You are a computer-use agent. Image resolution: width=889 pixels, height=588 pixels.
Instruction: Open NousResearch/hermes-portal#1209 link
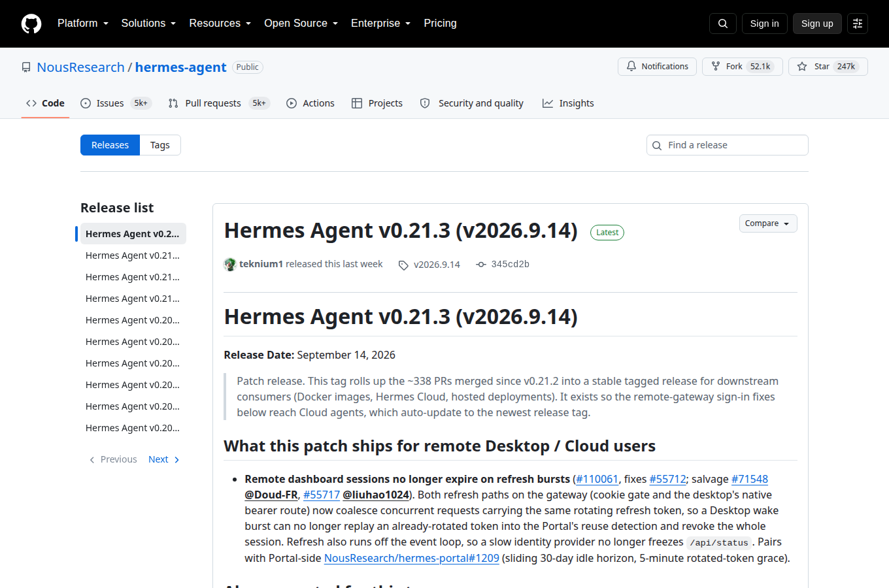coord(412,558)
